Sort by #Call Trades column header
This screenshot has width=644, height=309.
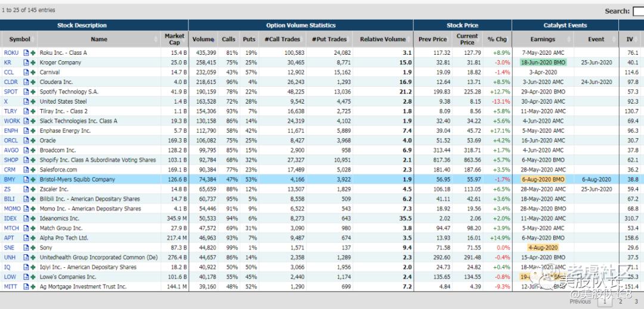click(x=283, y=39)
